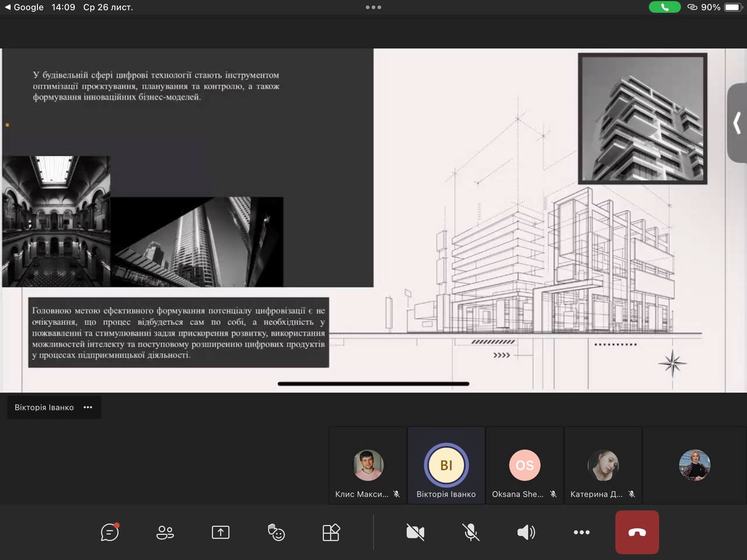Select Вікторія Іванко participant tile
Image resolution: width=747 pixels, height=560 pixels.
[x=446, y=466]
